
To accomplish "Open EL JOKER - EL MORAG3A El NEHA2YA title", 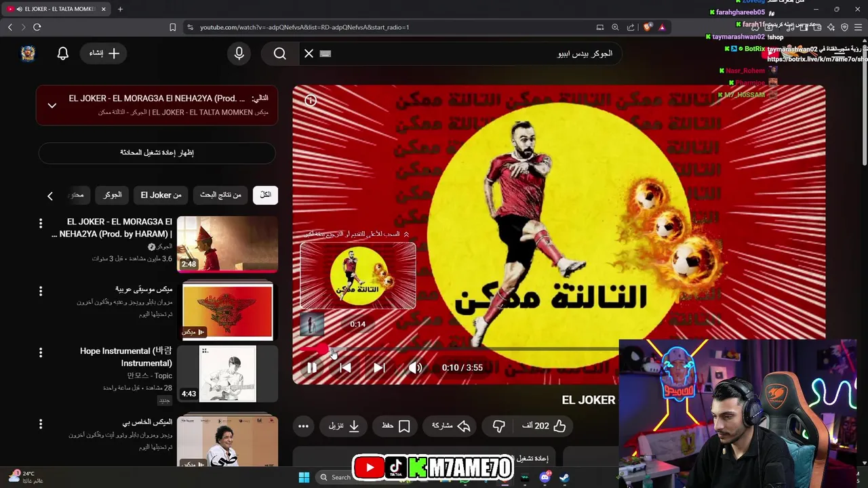I will coord(112,228).
